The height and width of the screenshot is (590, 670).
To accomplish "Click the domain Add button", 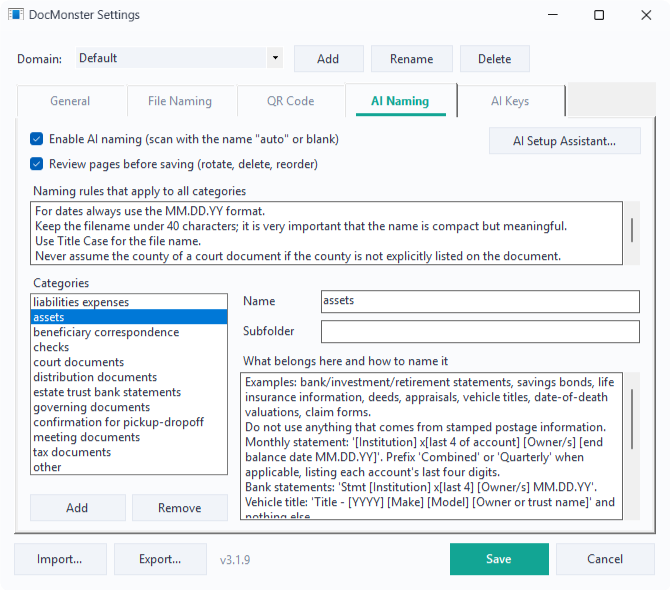I will 329,59.
